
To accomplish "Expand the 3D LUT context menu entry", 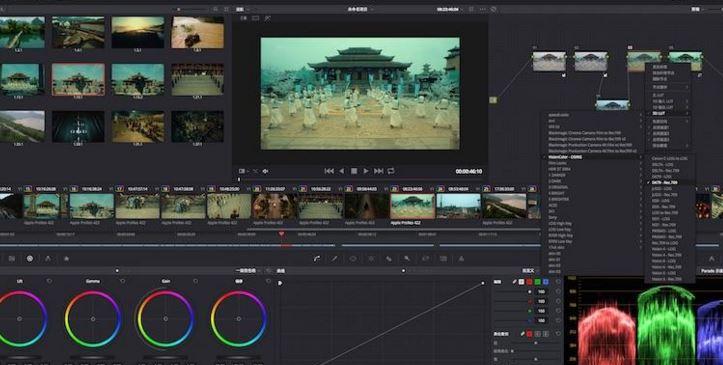I will [x=667, y=113].
